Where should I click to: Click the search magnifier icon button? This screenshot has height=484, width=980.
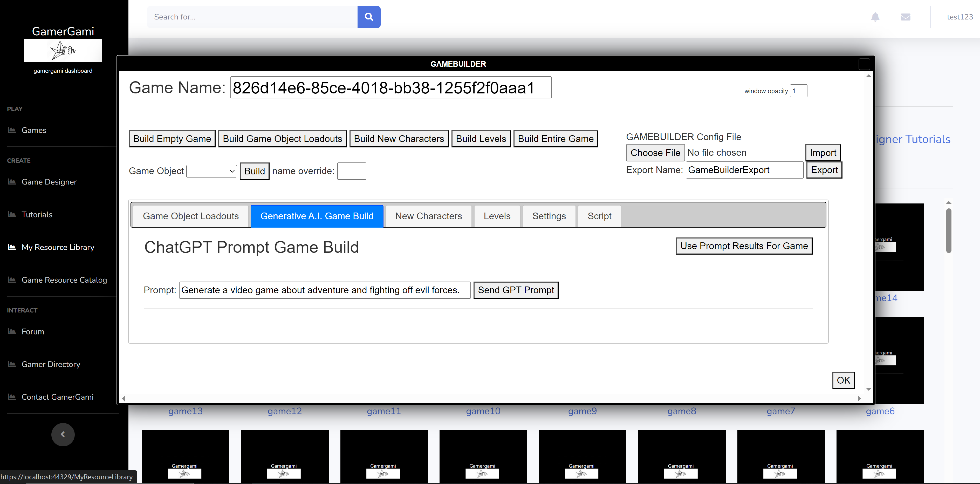pos(369,17)
